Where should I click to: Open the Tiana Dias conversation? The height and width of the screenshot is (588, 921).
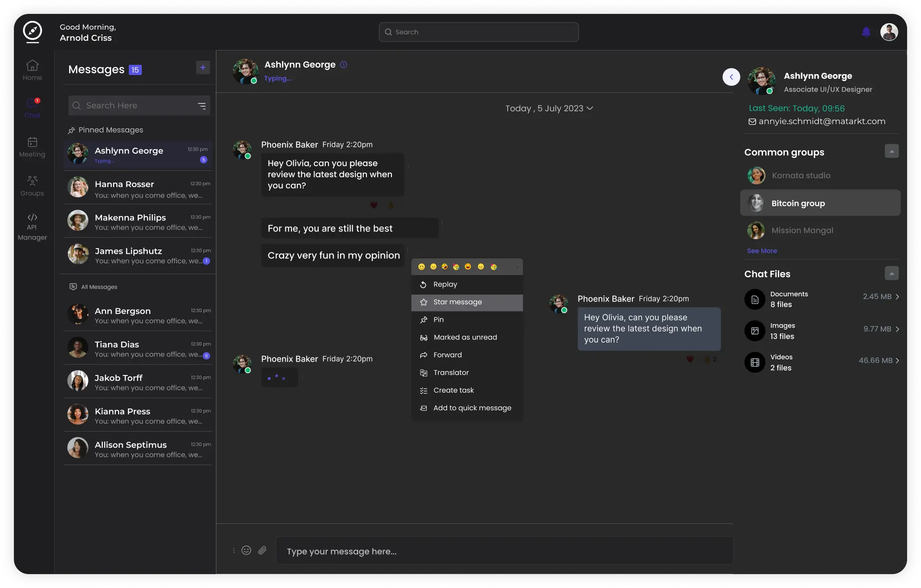138,348
